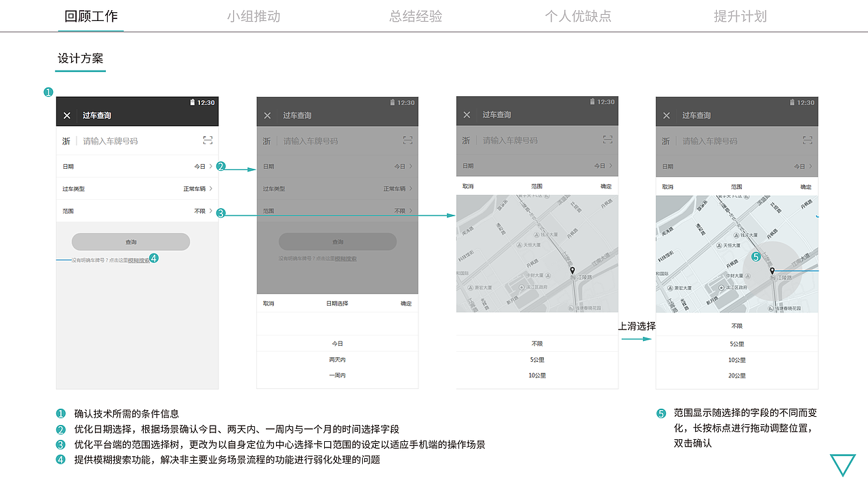Switch to the 提升计划 tab
Image resolution: width=868 pixels, height=488 pixels.
(740, 16)
